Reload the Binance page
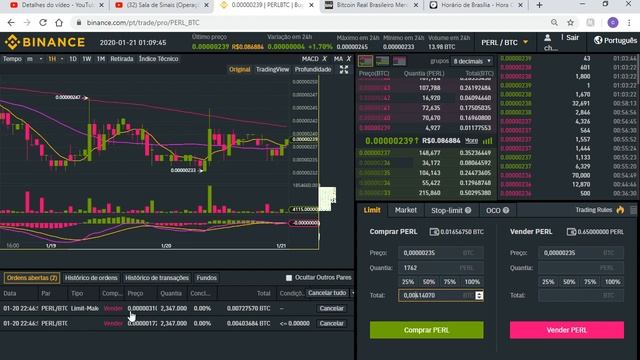Viewport: 640px width, 360px height. (x=43, y=23)
